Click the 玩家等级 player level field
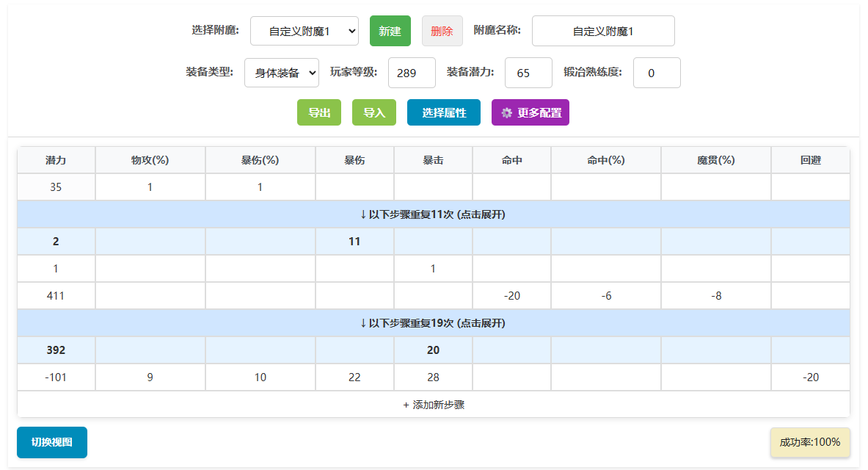This screenshot has width=868, height=470. (412, 73)
